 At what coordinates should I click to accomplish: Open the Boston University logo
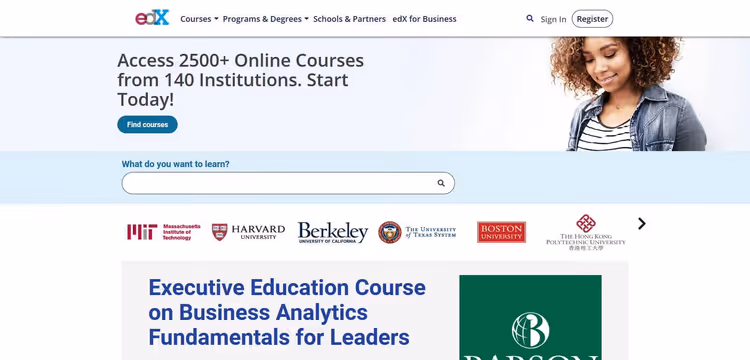[x=501, y=232]
